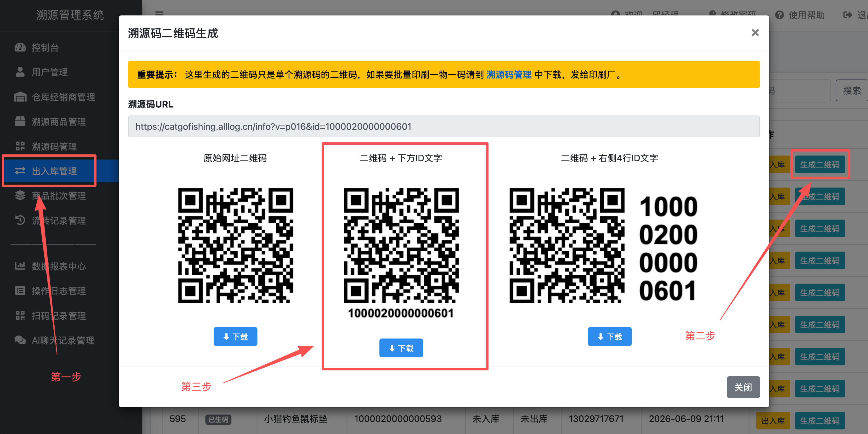Click the 溯源码管理 QR icon
The height and width of the screenshot is (434, 868).
[20, 146]
